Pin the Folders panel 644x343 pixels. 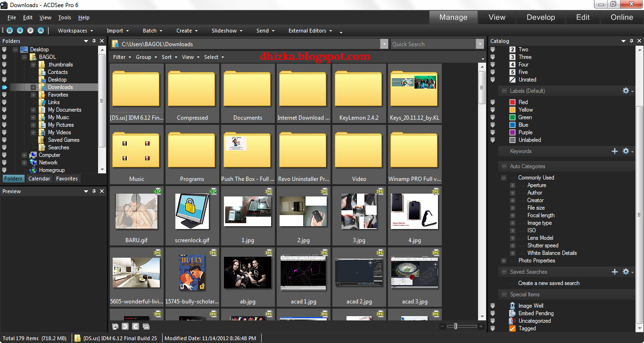pyautogui.click(x=94, y=41)
